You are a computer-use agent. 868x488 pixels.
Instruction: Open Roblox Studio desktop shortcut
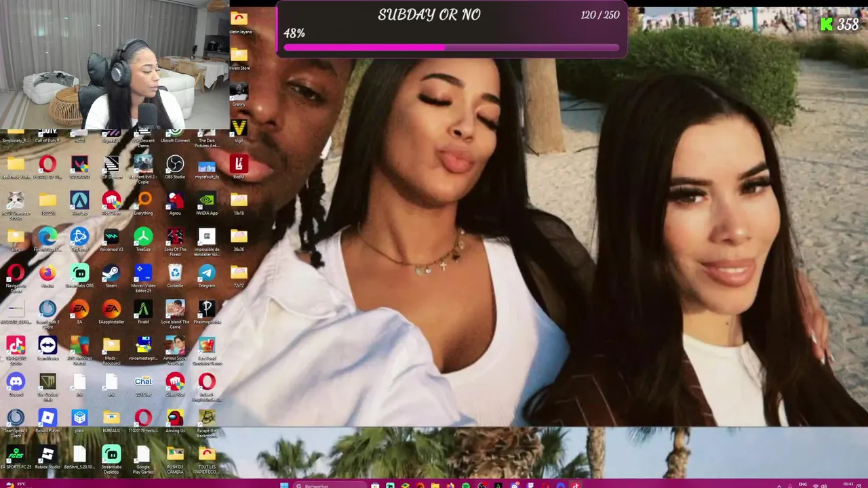click(47, 457)
